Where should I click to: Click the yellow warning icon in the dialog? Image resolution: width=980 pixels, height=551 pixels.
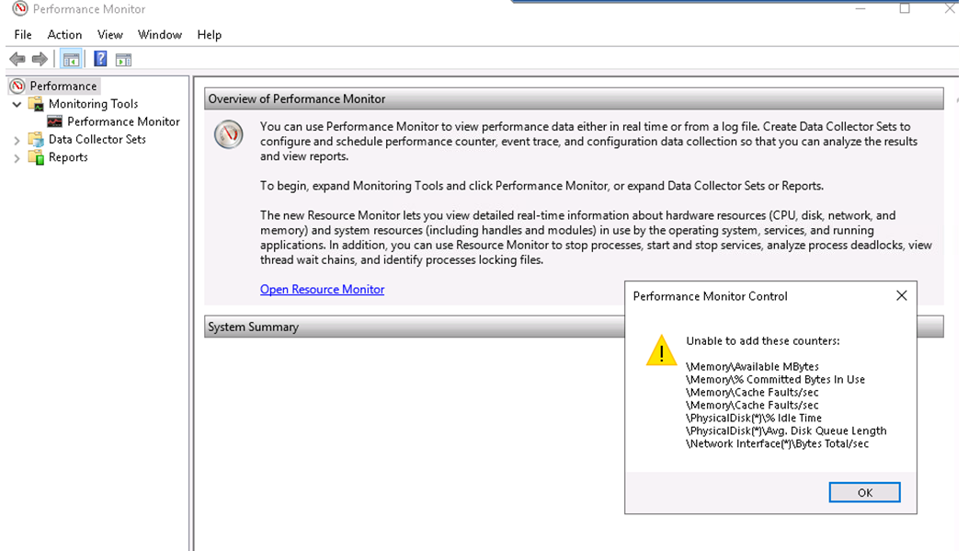[x=661, y=350]
